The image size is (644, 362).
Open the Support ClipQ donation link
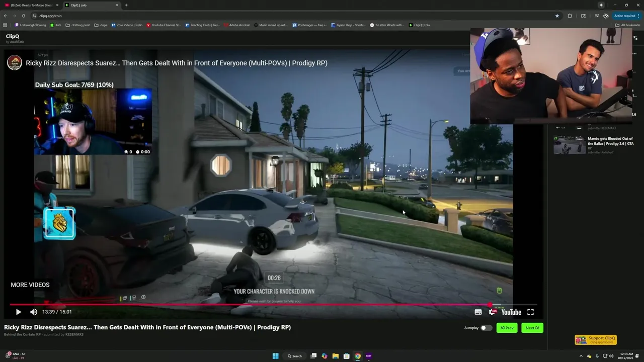[x=596, y=340]
